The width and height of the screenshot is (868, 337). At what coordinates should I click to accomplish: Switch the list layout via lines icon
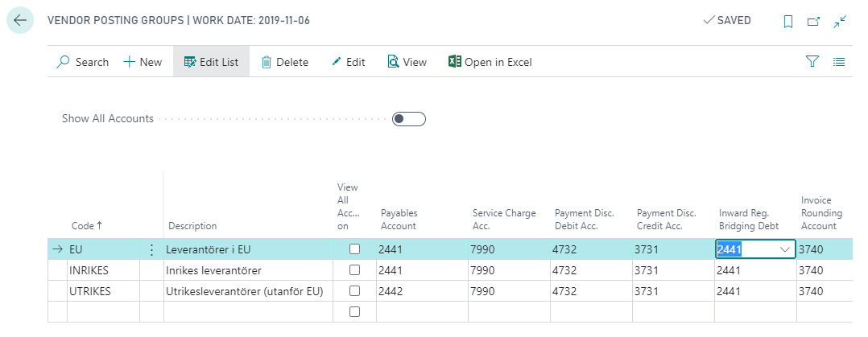coord(839,62)
